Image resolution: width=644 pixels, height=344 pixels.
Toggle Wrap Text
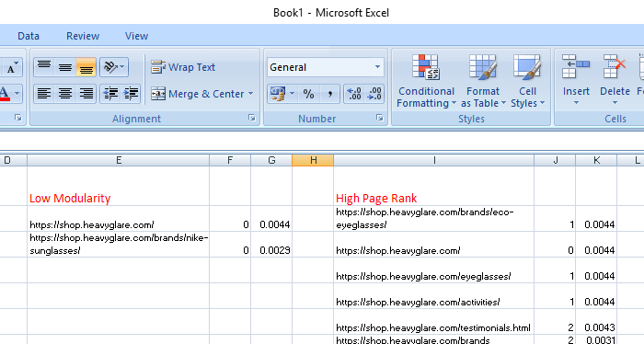click(x=183, y=67)
